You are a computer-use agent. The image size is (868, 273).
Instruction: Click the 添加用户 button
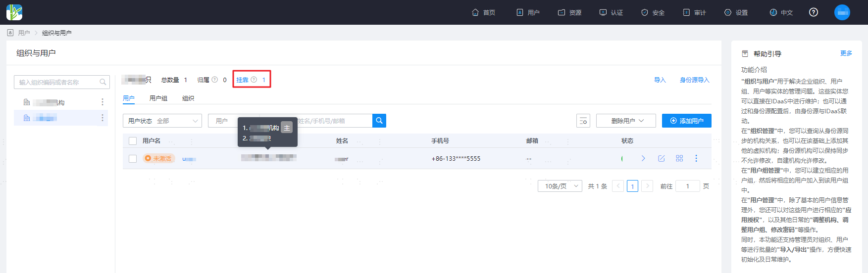click(x=687, y=121)
